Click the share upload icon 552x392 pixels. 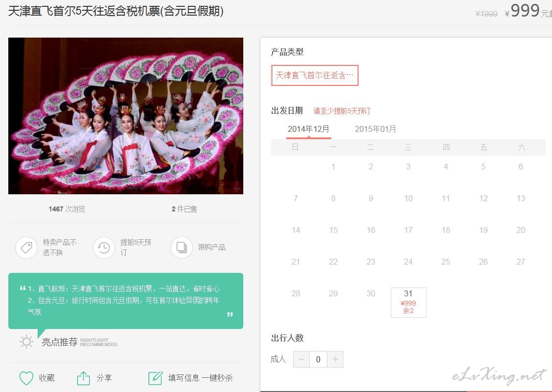tap(83, 378)
